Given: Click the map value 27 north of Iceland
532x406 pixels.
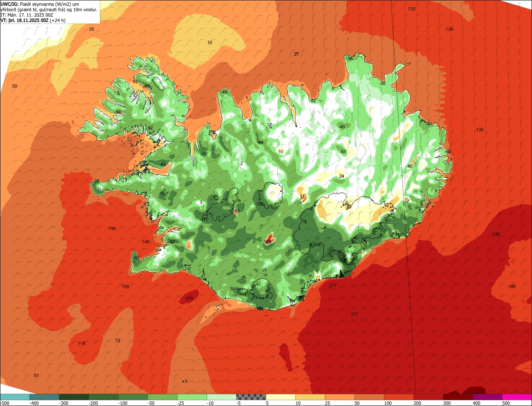Looking at the screenshot, I should pos(296,54).
